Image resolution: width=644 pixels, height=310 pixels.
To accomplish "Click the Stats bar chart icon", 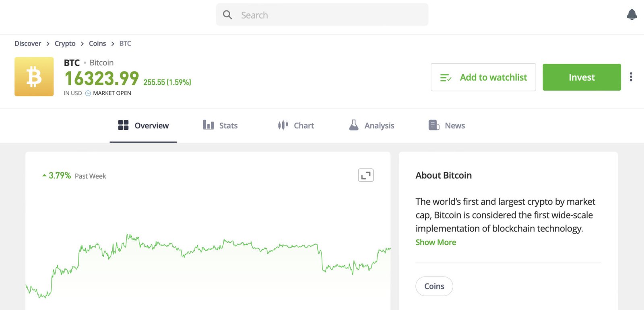I will pos(208,125).
